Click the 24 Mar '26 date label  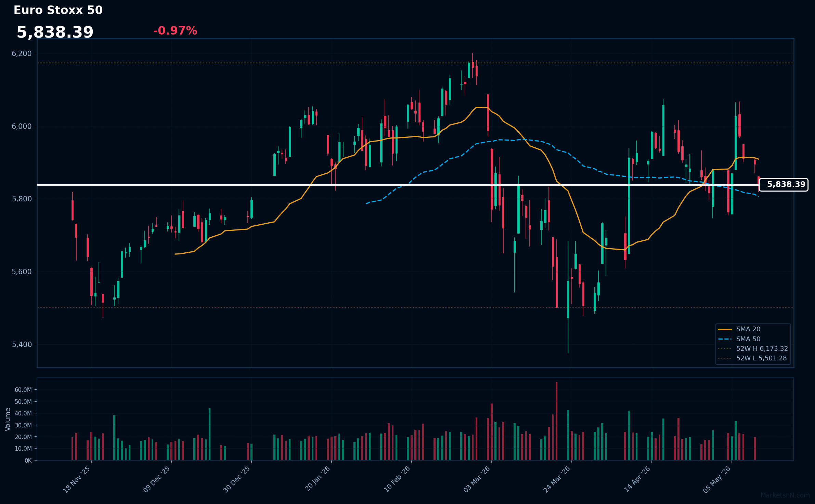[x=557, y=479]
